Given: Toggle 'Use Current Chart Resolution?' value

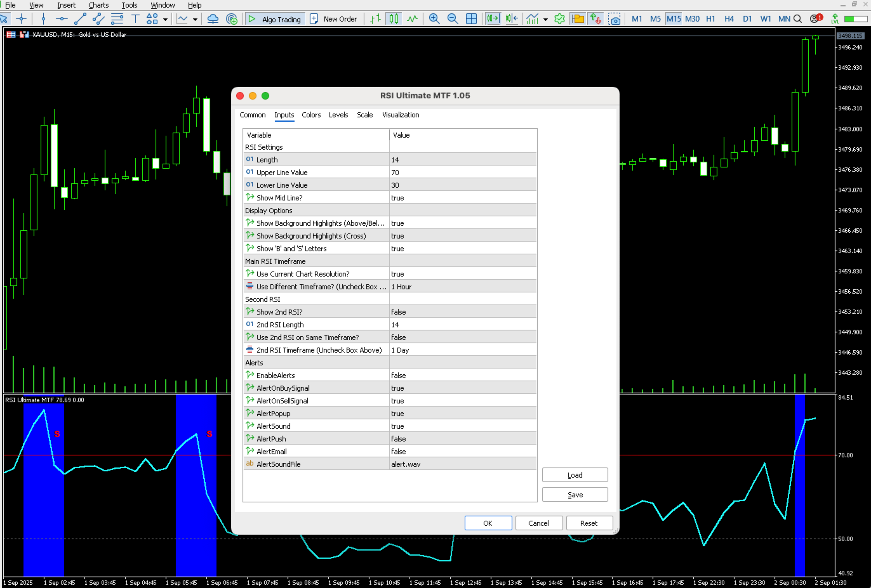Looking at the screenshot, I should click(463, 274).
